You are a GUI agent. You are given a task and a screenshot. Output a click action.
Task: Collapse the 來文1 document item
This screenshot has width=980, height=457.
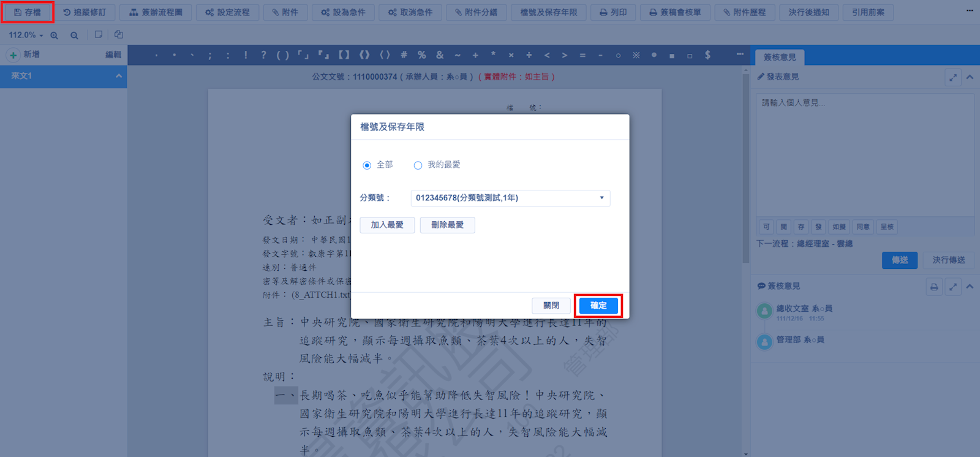point(118,76)
